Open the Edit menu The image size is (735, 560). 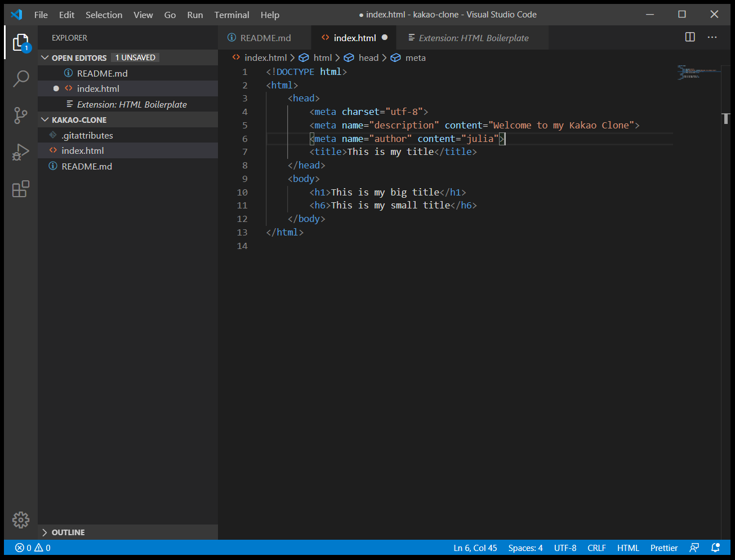66,15
